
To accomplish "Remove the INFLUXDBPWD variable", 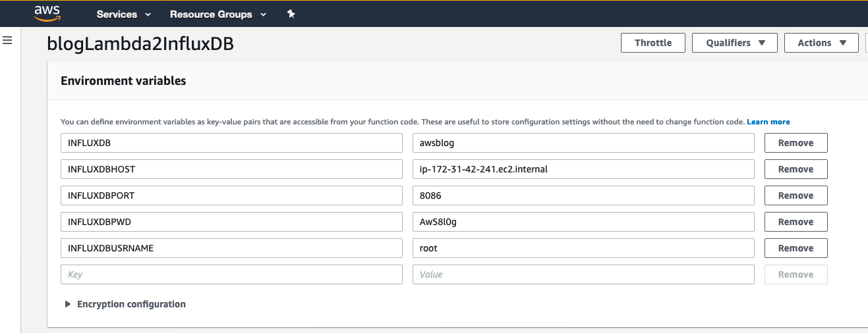I will click(796, 222).
